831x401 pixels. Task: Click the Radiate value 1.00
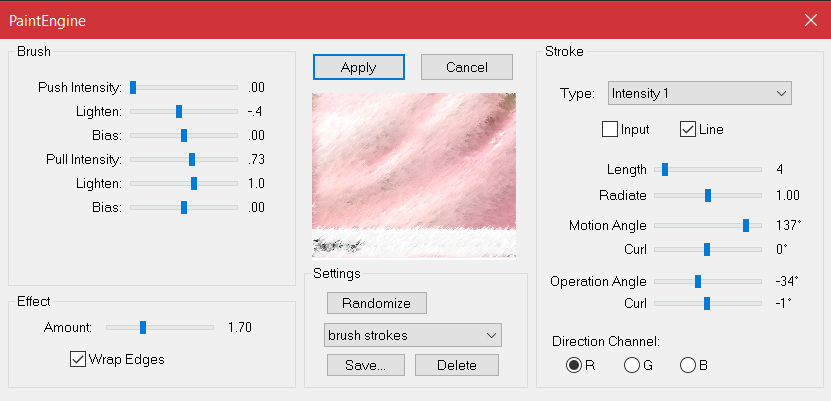pos(788,195)
